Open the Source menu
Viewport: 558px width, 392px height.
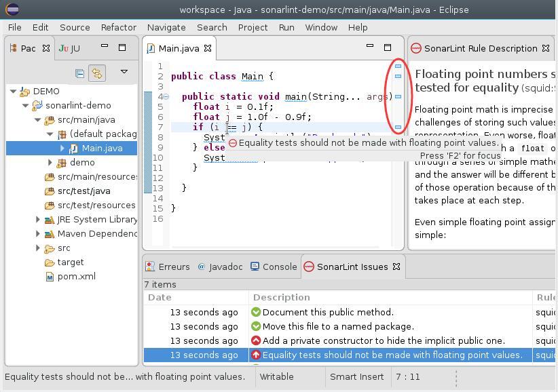(75, 27)
